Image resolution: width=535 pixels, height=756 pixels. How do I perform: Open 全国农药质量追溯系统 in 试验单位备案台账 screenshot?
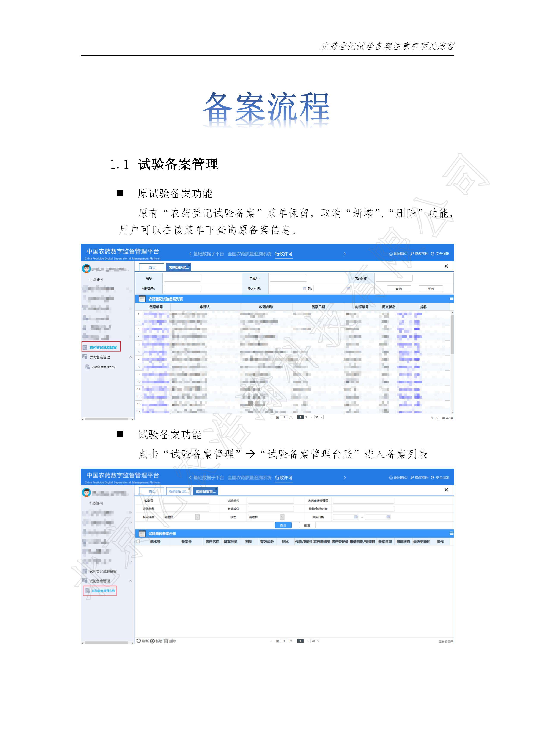pyautogui.click(x=249, y=478)
